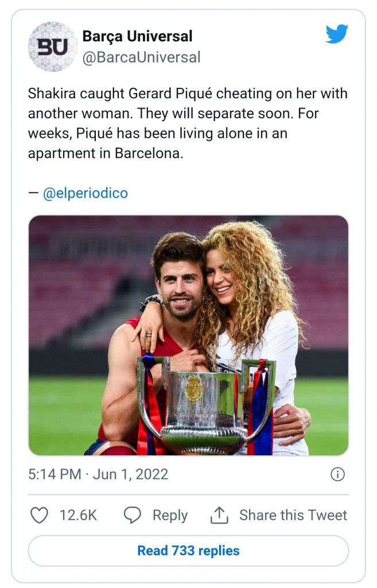The height and width of the screenshot is (588, 377).
Task: Click the silver trophy in the photo
Action: coord(204,405)
